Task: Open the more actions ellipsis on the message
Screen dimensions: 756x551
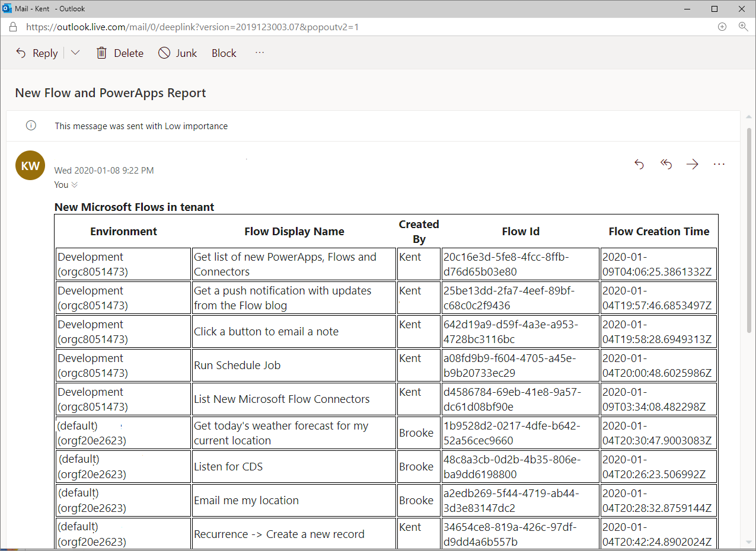Action: [x=719, y=164]
